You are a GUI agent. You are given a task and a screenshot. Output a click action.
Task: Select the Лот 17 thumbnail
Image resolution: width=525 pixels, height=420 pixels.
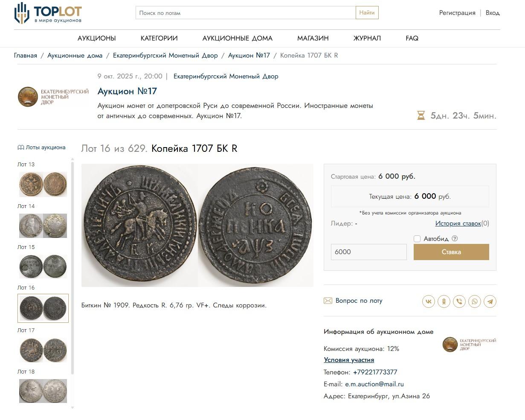pyautogui.click(x=43, y=350)
